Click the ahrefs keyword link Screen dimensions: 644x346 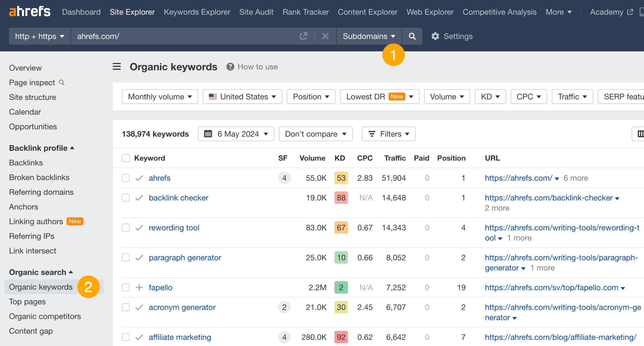159,178
